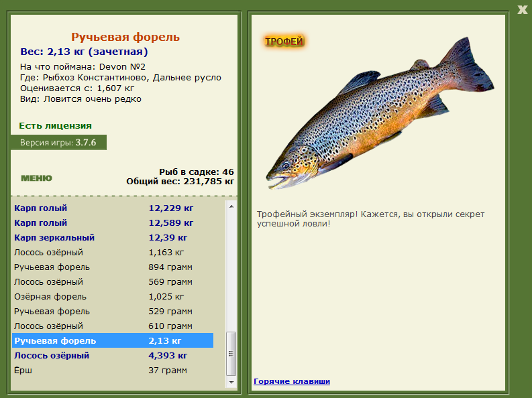Click the fish list scroll down arrow
Screen dimensions: 532x398
pyautogui.click(x=231, y=382)
